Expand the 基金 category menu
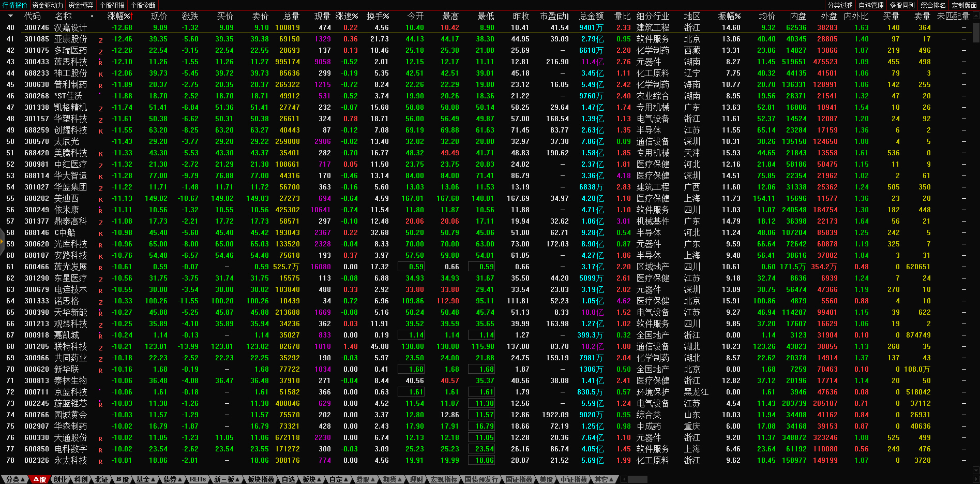This screenshot has width=980, height=484. [x=145, y=479]
